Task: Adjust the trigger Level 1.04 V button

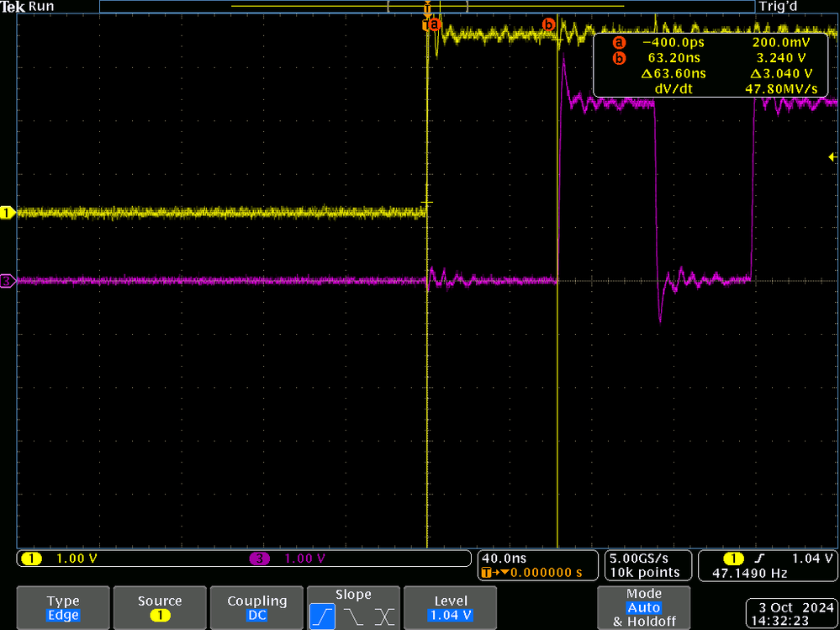Action: pos(450,607)
